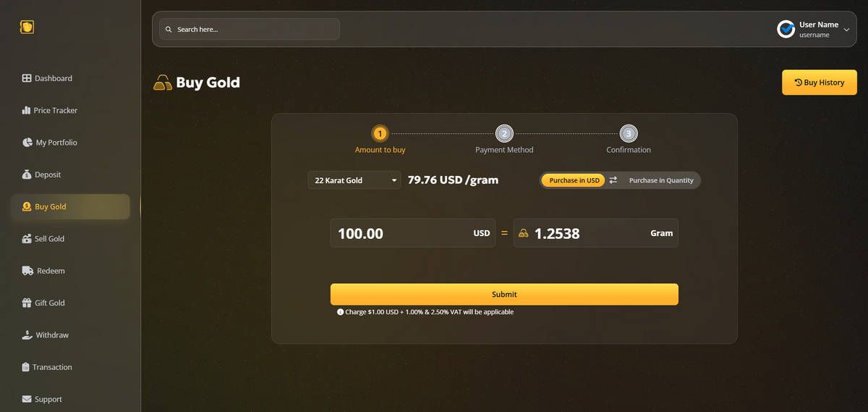The width and height of the screenshot is (868, 412).
Task: Click the gold shield logo icon
Action: point(27,27)
